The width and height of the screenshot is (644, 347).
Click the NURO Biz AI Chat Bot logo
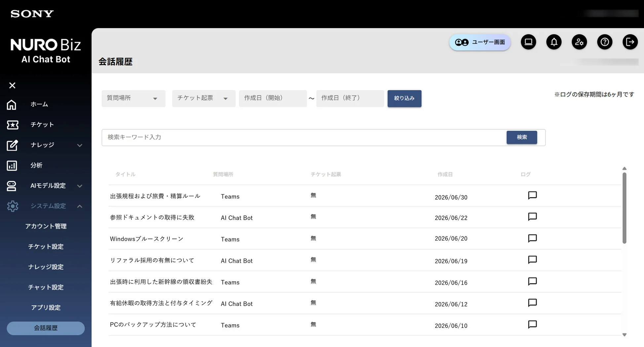46,50
